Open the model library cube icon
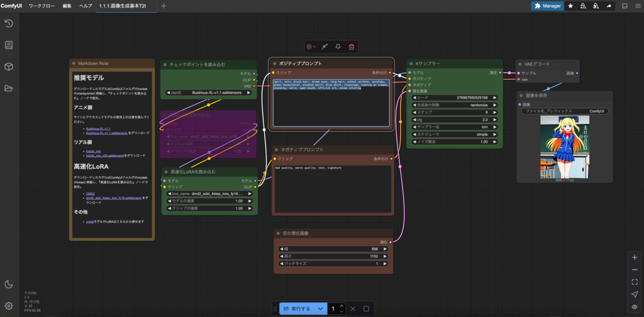Screen dimensions: 644x317 pos(9,67)
